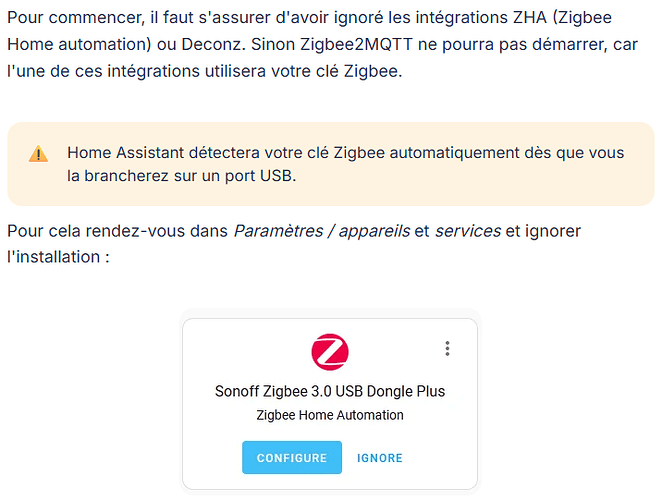Click "Pour cela rendez-vous dans" text
This screenshot has height=500, width=661.
118,232
